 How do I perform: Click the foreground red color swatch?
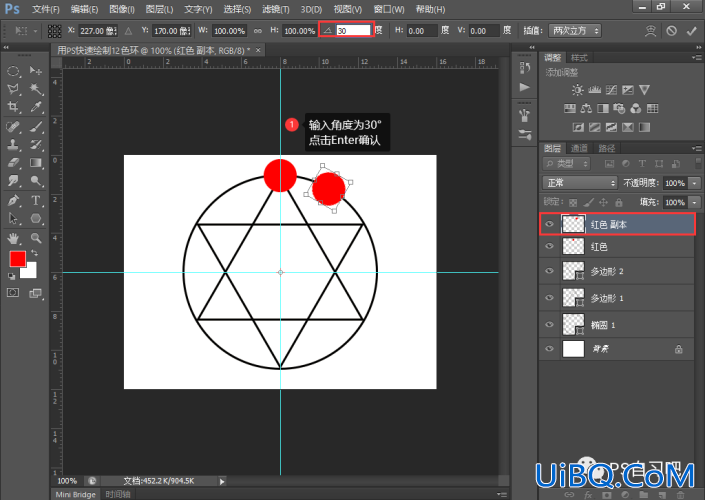point(17,259)
